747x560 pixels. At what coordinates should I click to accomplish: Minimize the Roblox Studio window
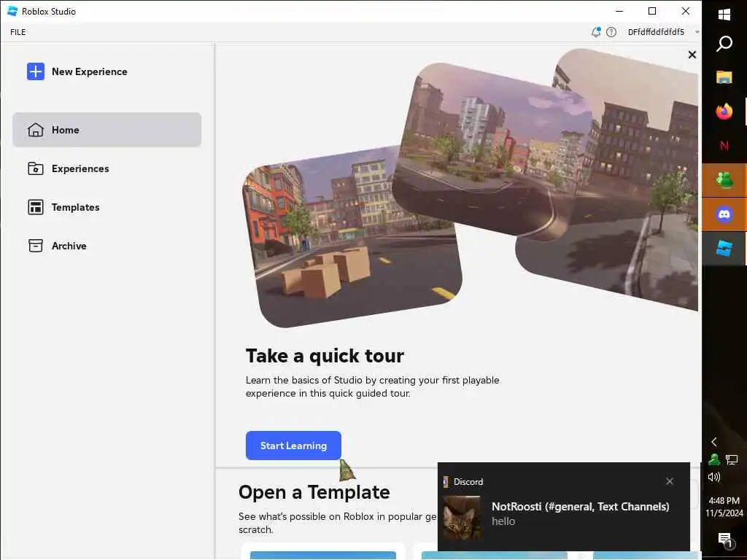(x=619, y=11)
